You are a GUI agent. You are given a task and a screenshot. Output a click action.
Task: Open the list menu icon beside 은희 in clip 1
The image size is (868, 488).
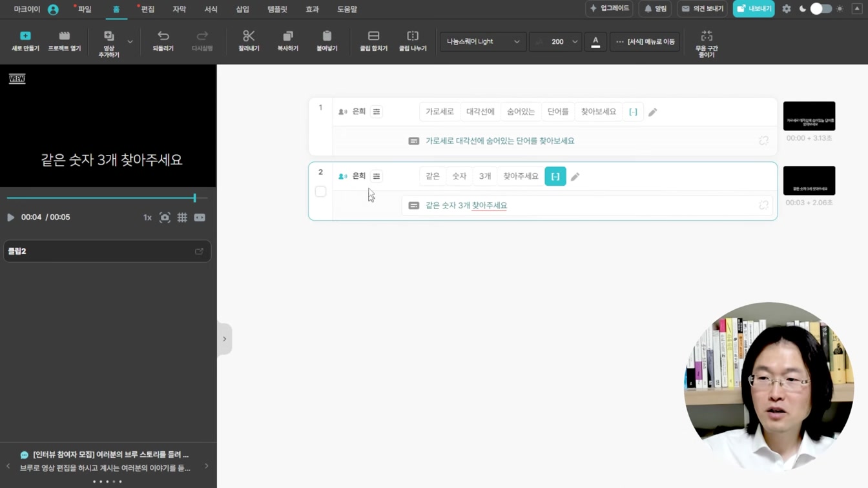pyautogui.click(x=377, y=112)
